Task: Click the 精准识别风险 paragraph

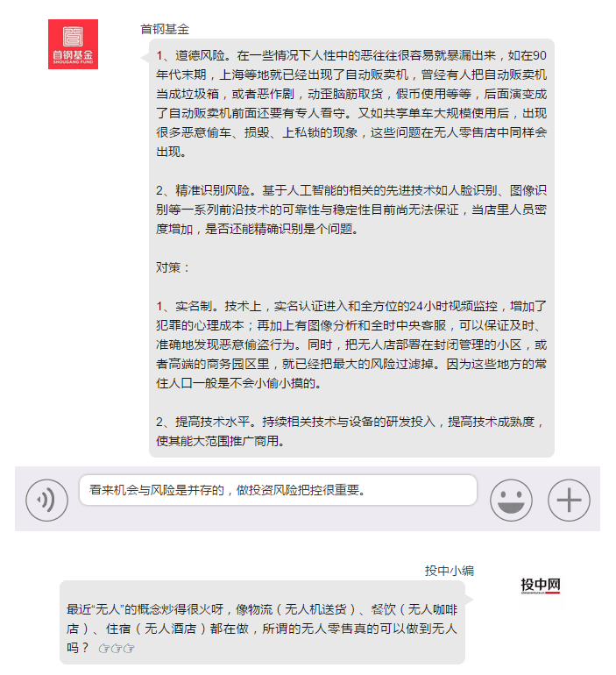Action: pyautogui.click(x=351, y=210)
